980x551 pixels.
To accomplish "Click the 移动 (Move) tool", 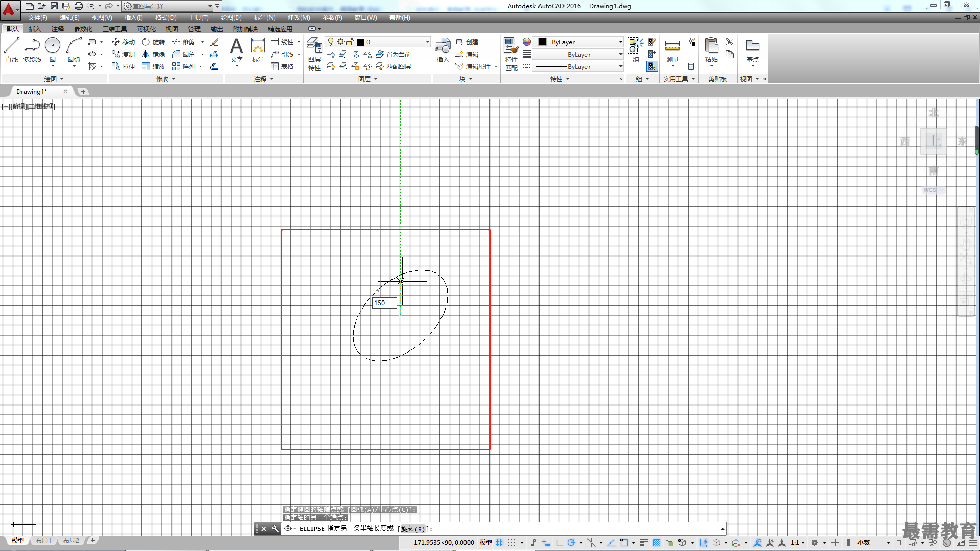I will [123, 42].
